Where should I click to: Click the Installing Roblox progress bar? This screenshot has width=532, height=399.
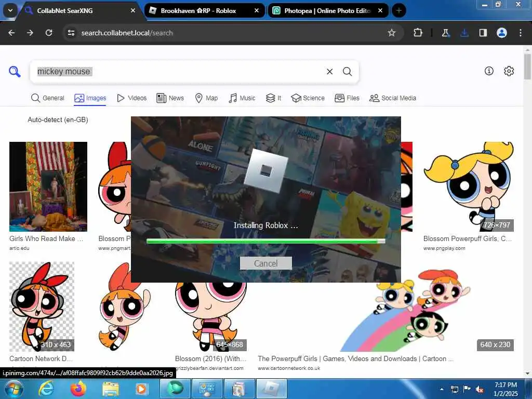(x=265, y=241)
